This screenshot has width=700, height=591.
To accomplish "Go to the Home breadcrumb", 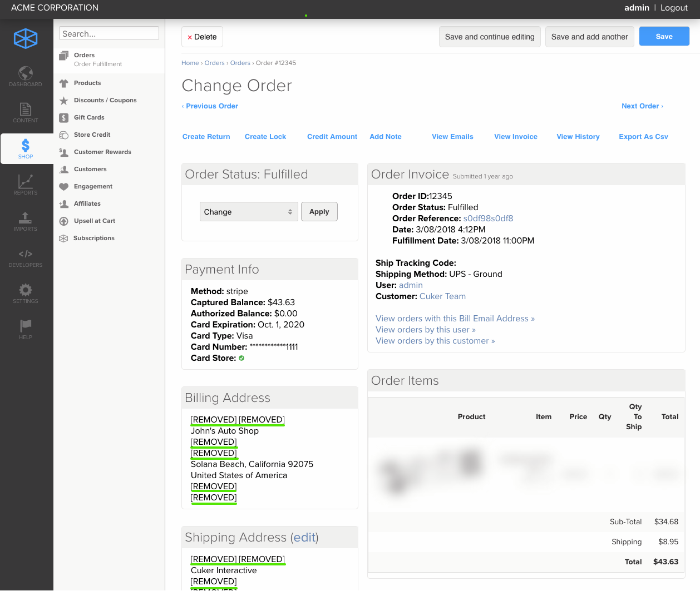I will click(190, 63).
